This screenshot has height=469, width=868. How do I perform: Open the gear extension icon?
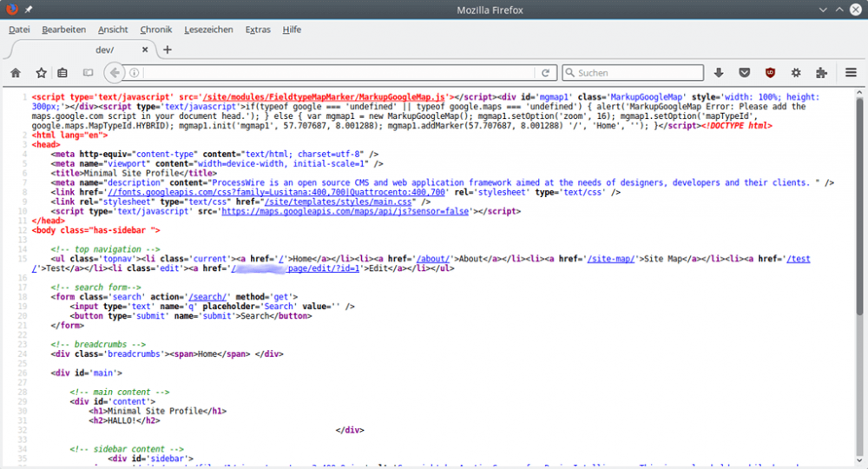click(796, 73)
